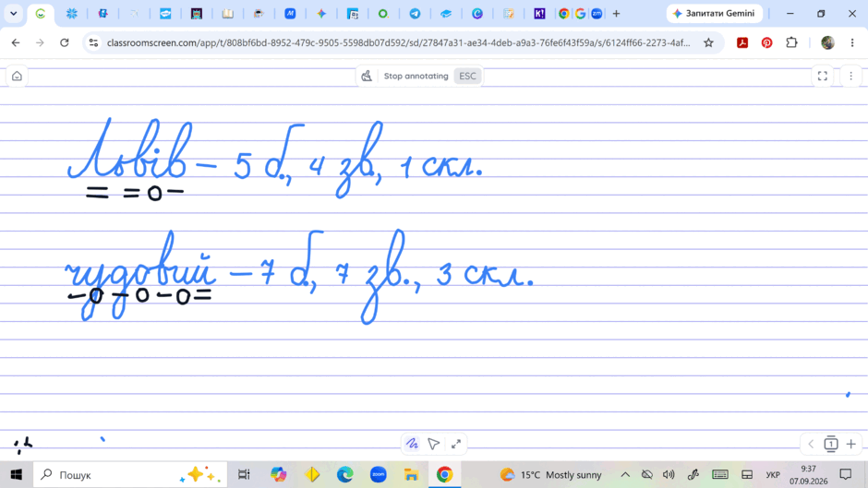Enter fullscreen mode in Classroomscreen
This screenshot has height=488, width=868.
click(x=823, y=77)
